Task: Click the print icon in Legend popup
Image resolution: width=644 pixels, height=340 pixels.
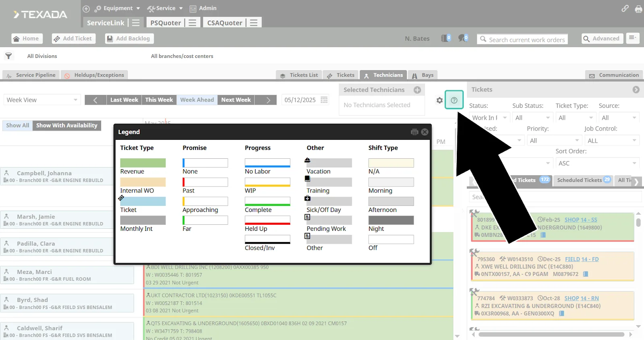Action: (x=415, y=132)
